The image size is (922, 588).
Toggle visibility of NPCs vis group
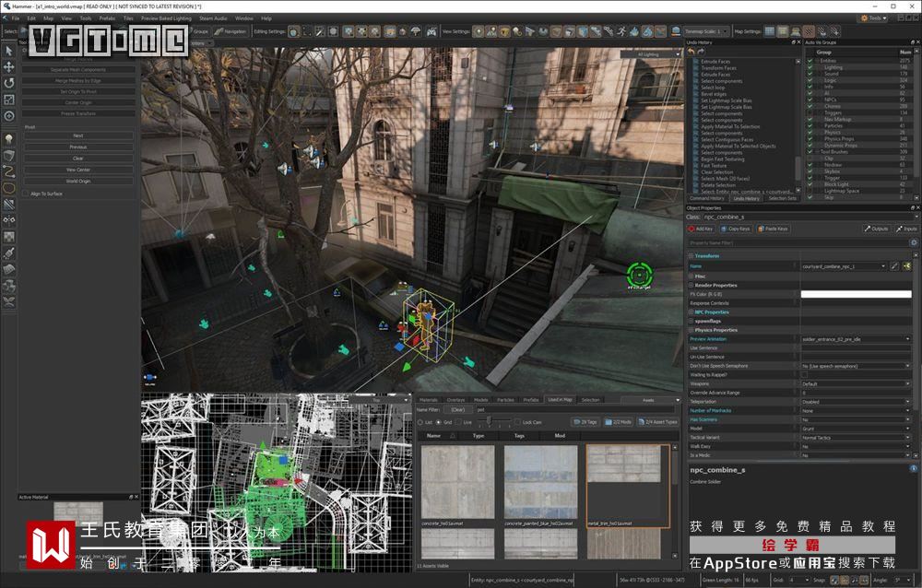[x=810, y=100]
